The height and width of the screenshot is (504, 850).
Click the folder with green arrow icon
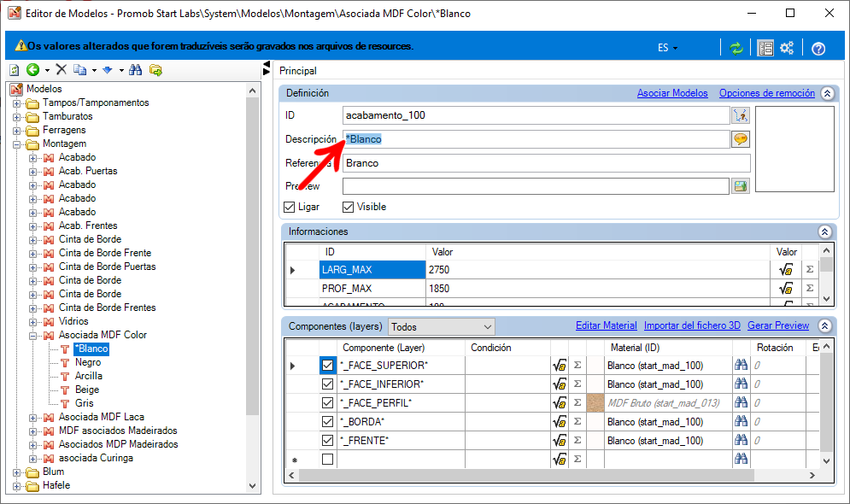pyautogui.click(x=156, y=70)
